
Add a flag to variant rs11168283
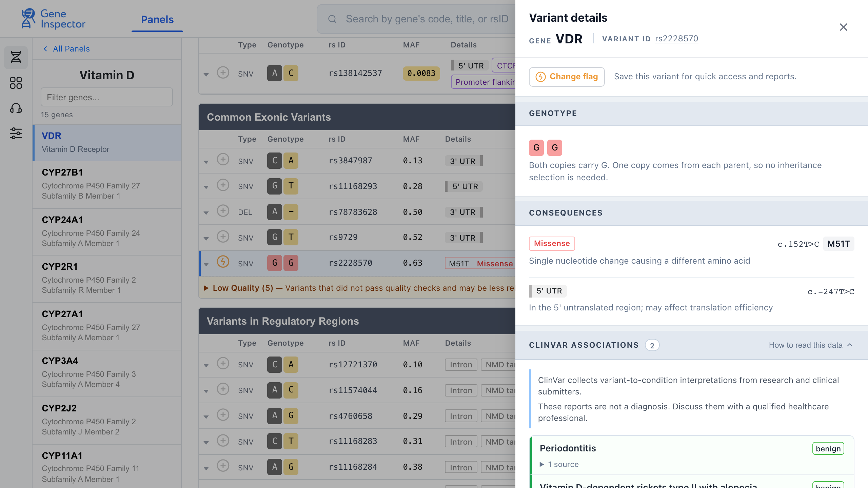(x=223, y=441)
